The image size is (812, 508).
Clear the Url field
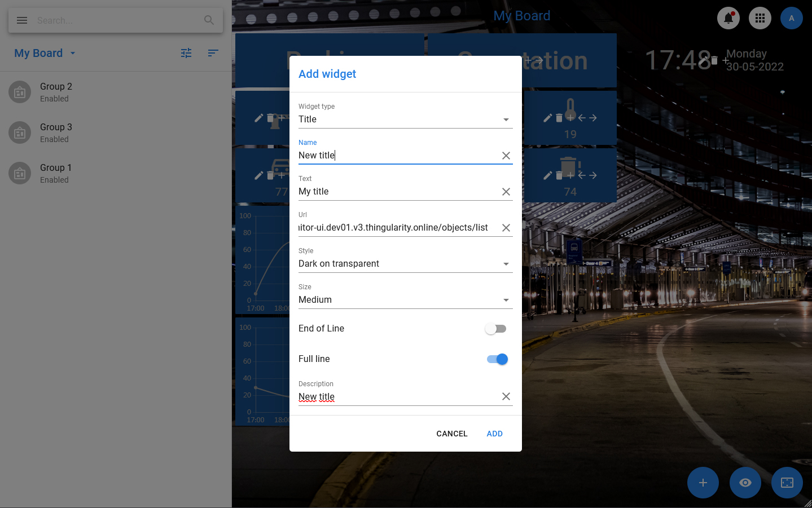point(506,228)
